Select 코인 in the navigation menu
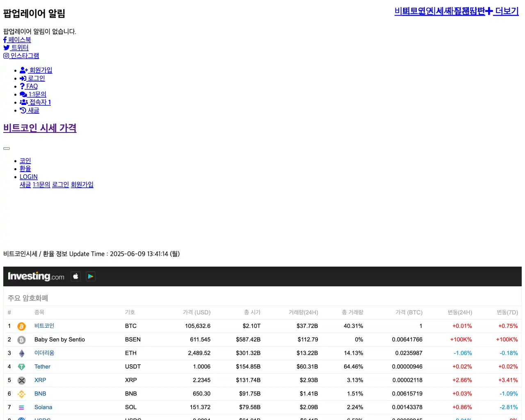Image resolution: width=525 pixels, height=420 pixels. pos(25,161)
